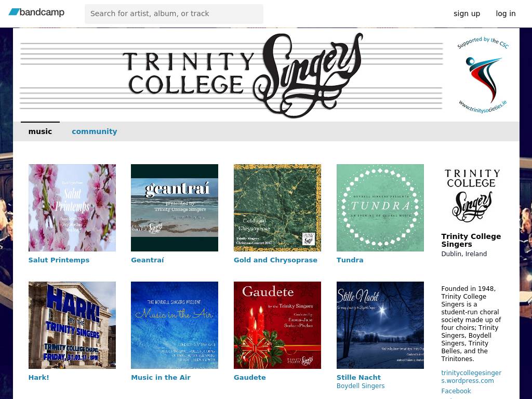Click the log in link

506,14
